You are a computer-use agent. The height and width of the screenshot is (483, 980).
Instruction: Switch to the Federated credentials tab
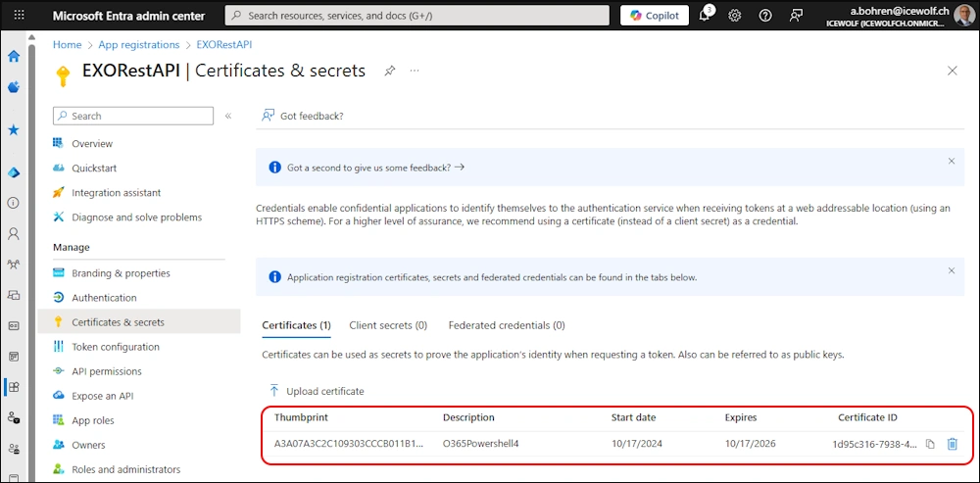506,325
